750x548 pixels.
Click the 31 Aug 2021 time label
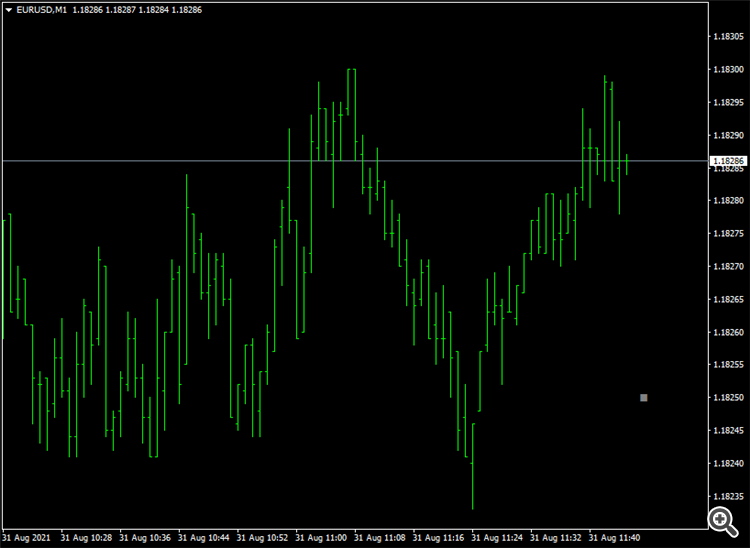click(26, 538)
